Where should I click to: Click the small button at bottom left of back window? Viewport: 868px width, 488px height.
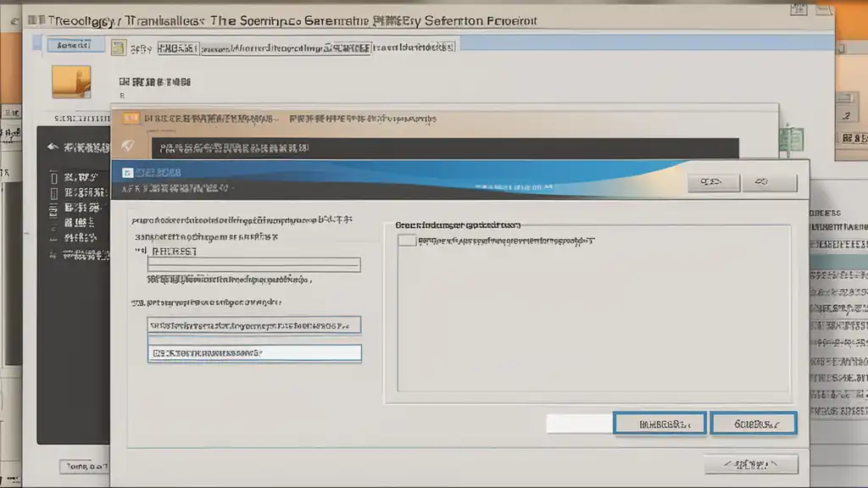point(84,467)
